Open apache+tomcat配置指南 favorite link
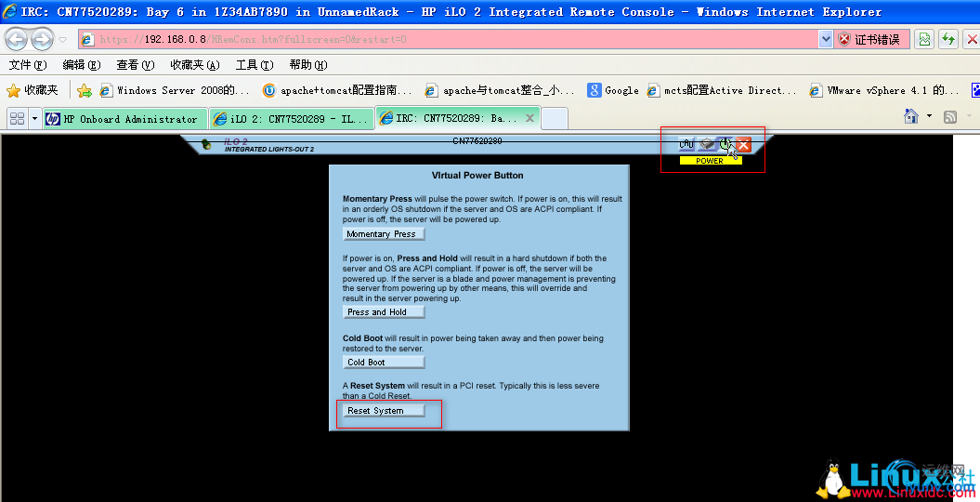The image size is (980, 502). tap(337, 91)
